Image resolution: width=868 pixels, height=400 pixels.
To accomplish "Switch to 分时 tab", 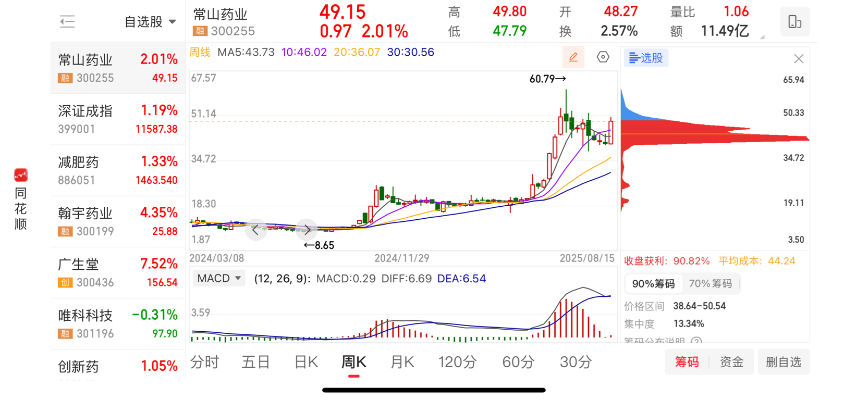I will tap(204, 362).
